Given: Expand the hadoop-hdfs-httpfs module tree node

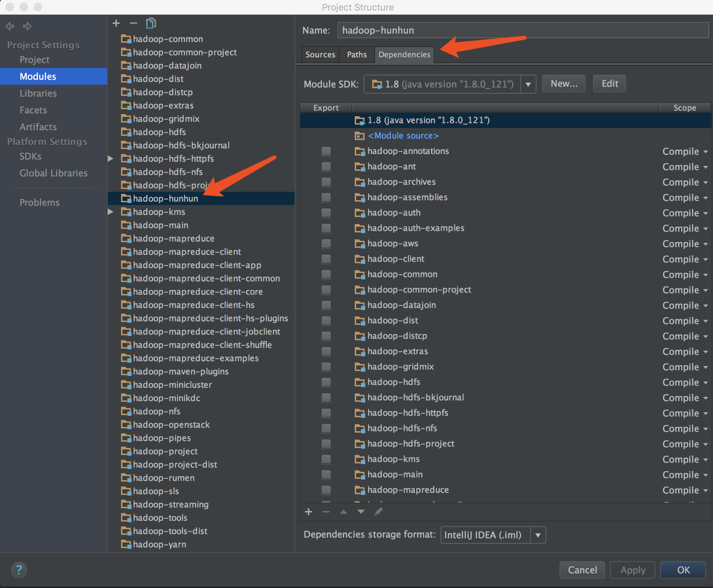Looking at the screenshot, I should click(x=111, y=159).
